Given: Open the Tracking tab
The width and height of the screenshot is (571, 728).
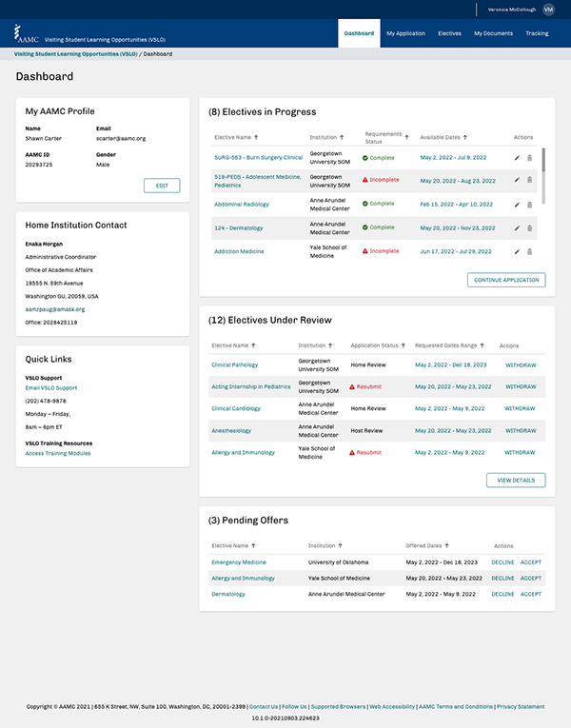Looking at the screenshot, I should coord(537,33).
